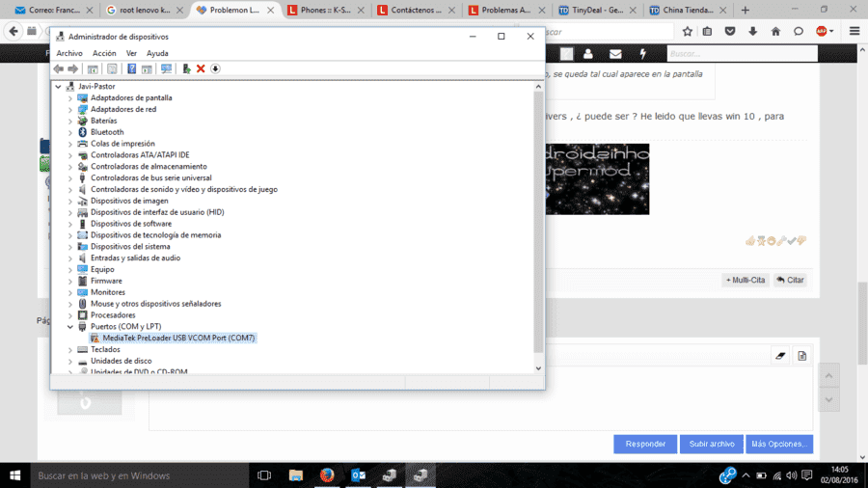The image size is (868, 488).
Task: Select the Baterías tree item
Action: pyautogui.click(x=103, y=121)
